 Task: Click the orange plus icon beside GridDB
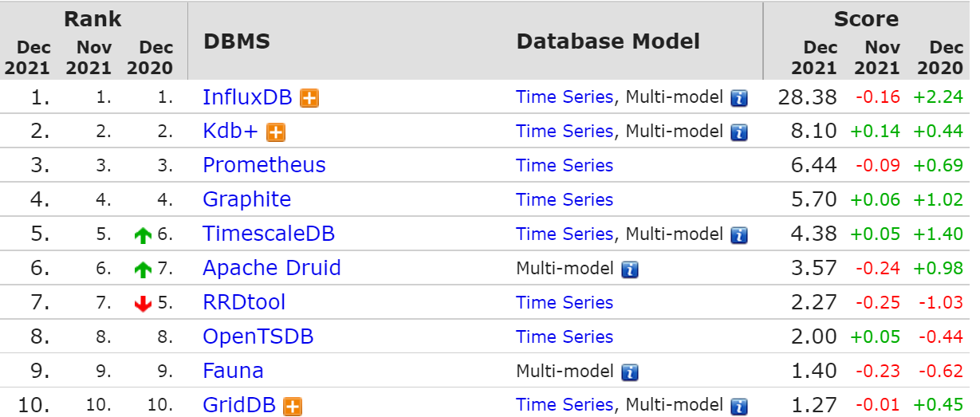click(293, 407)
